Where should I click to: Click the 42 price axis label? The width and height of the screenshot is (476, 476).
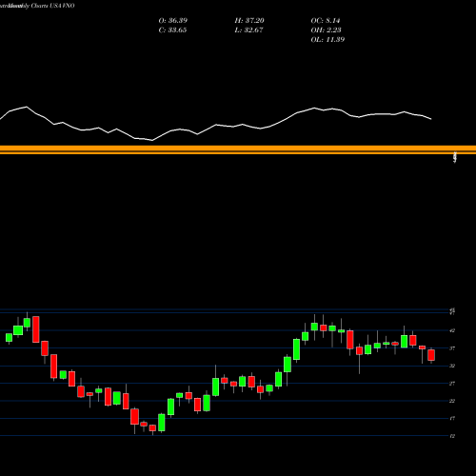pos(452,330)
